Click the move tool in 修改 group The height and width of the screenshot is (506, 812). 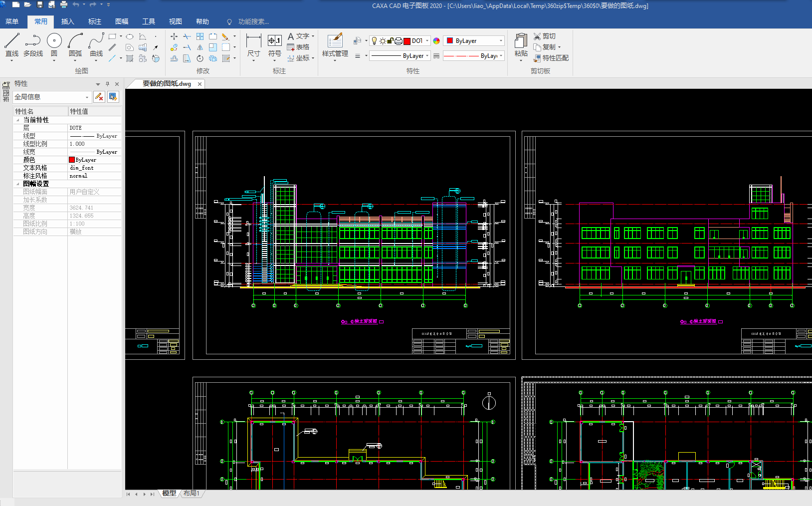(174, 36)
